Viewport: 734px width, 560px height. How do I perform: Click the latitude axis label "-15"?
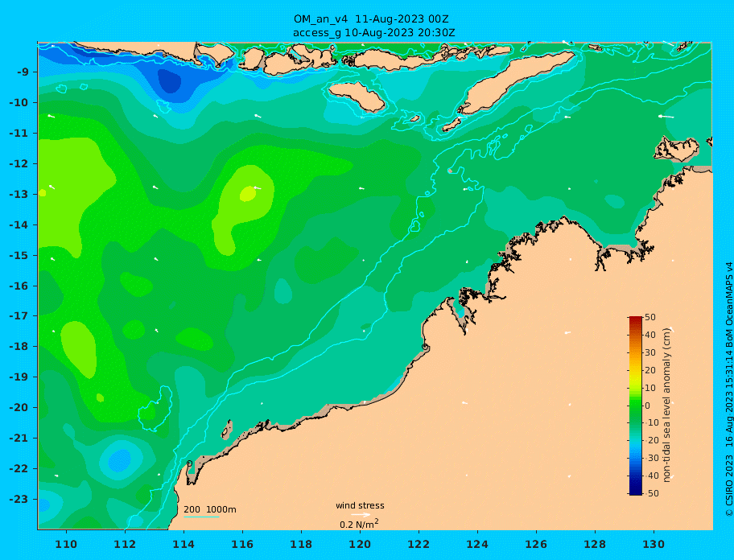point(19,255)
